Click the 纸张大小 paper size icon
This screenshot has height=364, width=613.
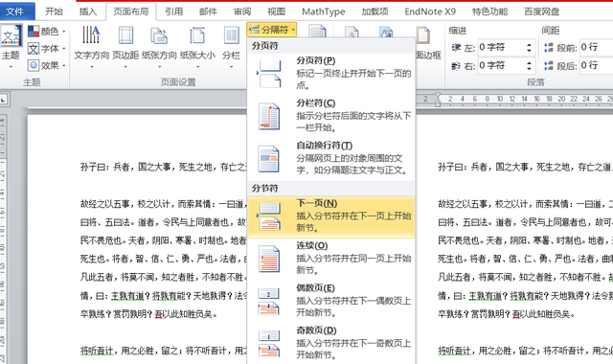coord(197,35)
